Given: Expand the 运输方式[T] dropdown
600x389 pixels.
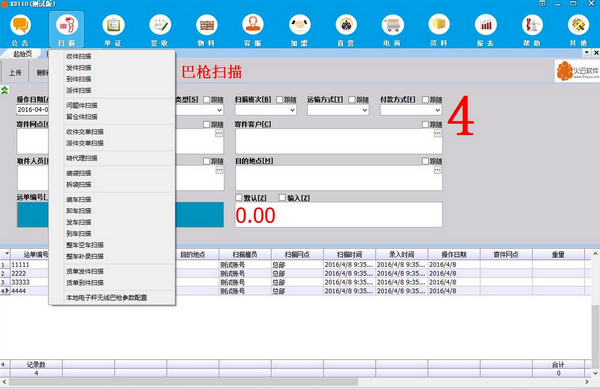Looking at the screenshot, I should coord(365,110).
